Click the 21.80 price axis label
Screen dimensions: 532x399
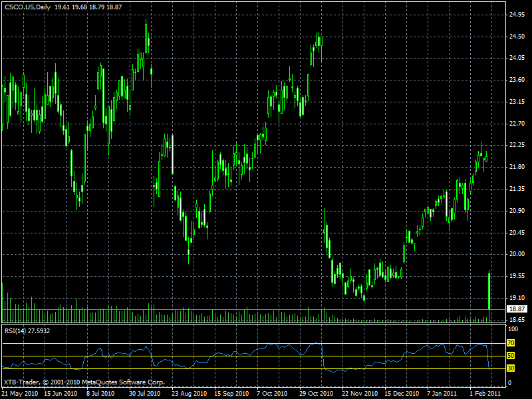point(517,167)
